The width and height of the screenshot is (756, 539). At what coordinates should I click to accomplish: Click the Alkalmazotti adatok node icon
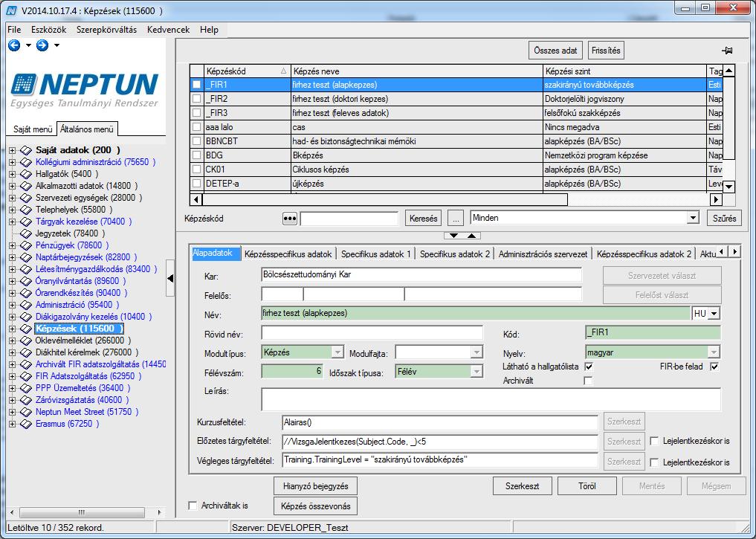[25, 186]
